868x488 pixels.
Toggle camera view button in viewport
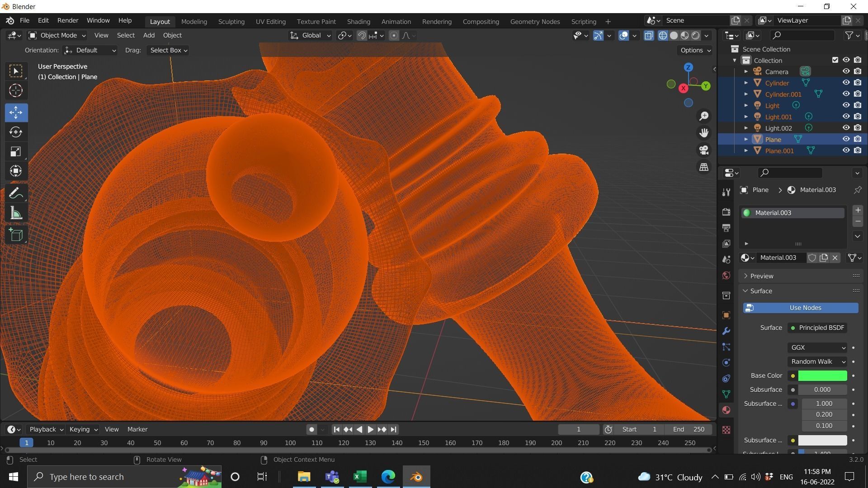point(704,150)
